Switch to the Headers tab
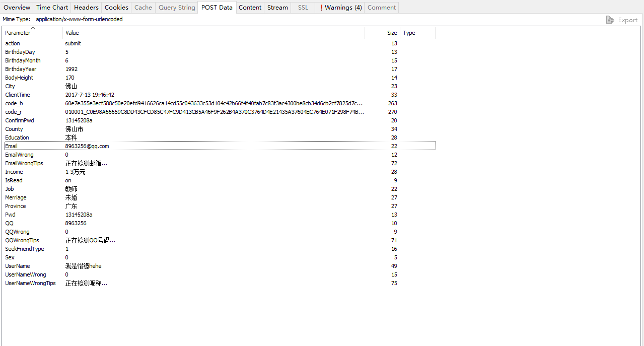The height and width of the screenshot is (346, 644). pos(86,8)
